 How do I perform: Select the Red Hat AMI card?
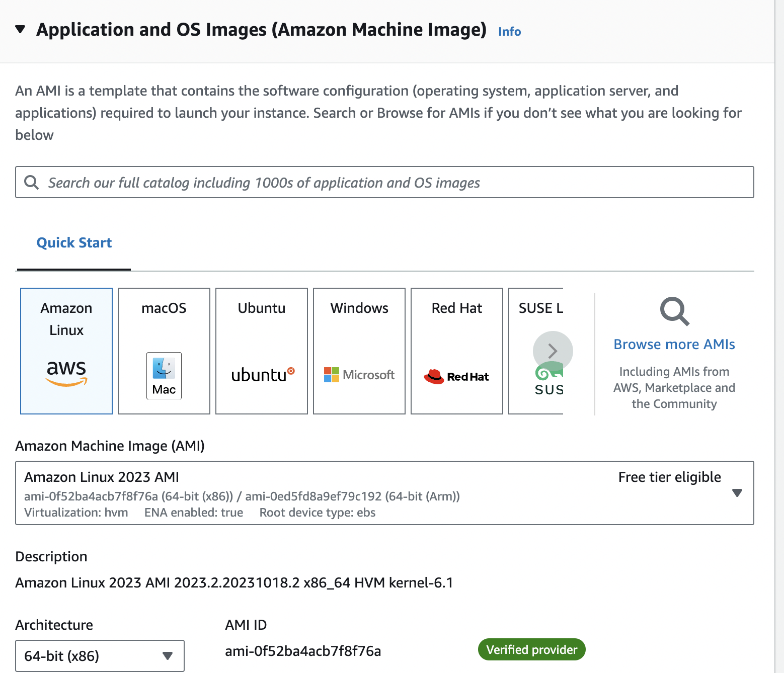click(457, 351)
